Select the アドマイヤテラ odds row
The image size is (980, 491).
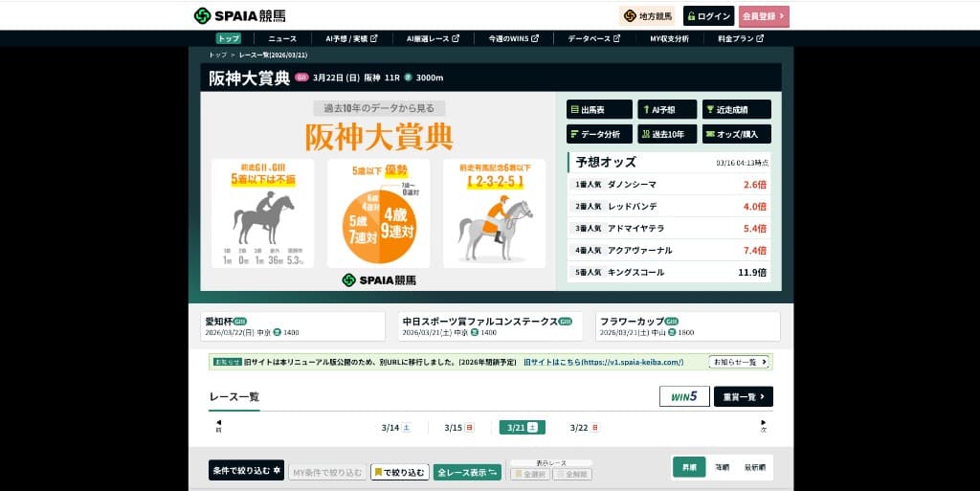(669, 228)
